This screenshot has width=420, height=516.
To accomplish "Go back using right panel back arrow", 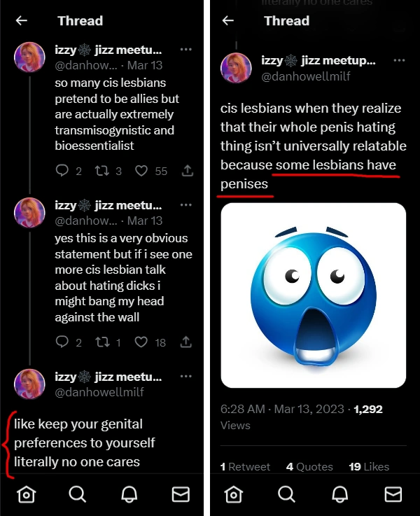I will tap(227, 21).
